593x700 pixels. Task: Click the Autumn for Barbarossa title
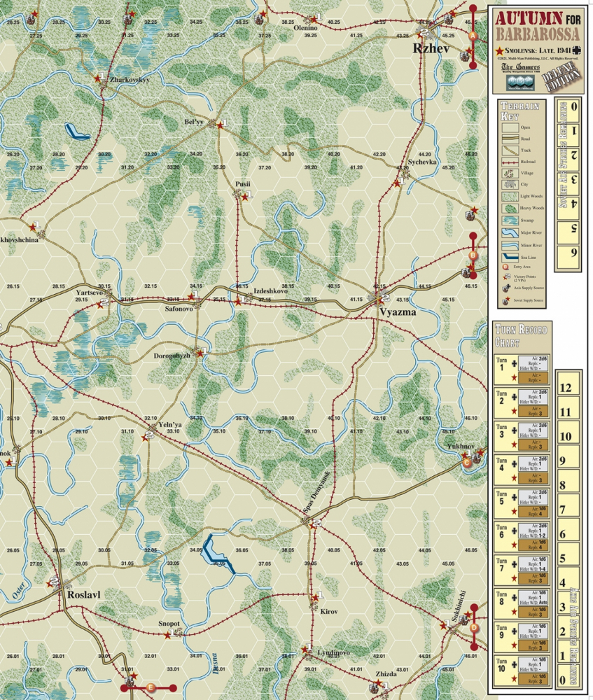point(538,26)
